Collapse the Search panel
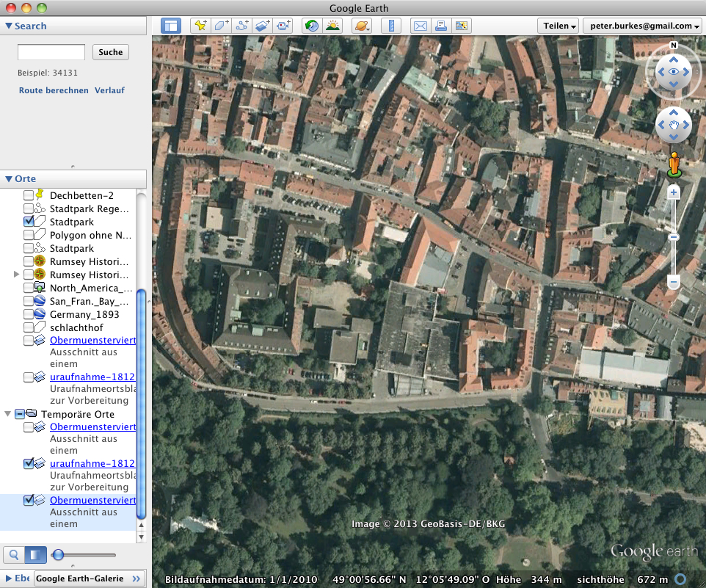The image size is (706, 588). (9, 26)
